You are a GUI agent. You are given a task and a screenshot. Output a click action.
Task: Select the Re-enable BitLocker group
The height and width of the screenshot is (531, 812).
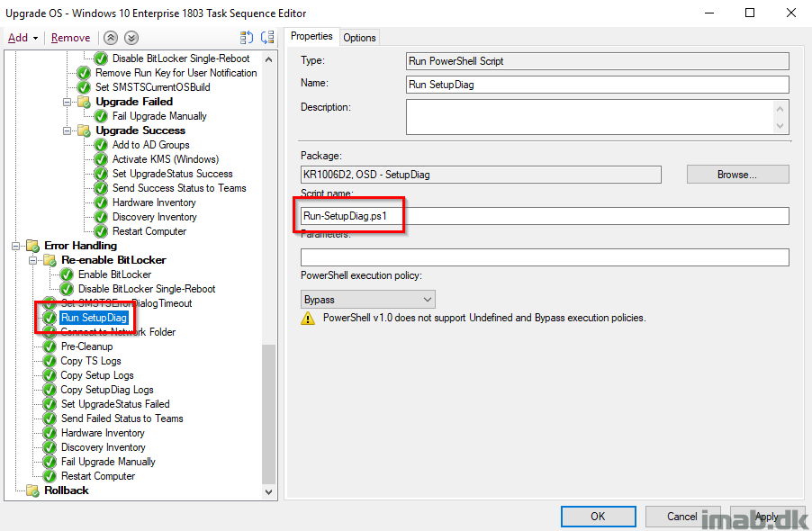[x=113, y=260]
